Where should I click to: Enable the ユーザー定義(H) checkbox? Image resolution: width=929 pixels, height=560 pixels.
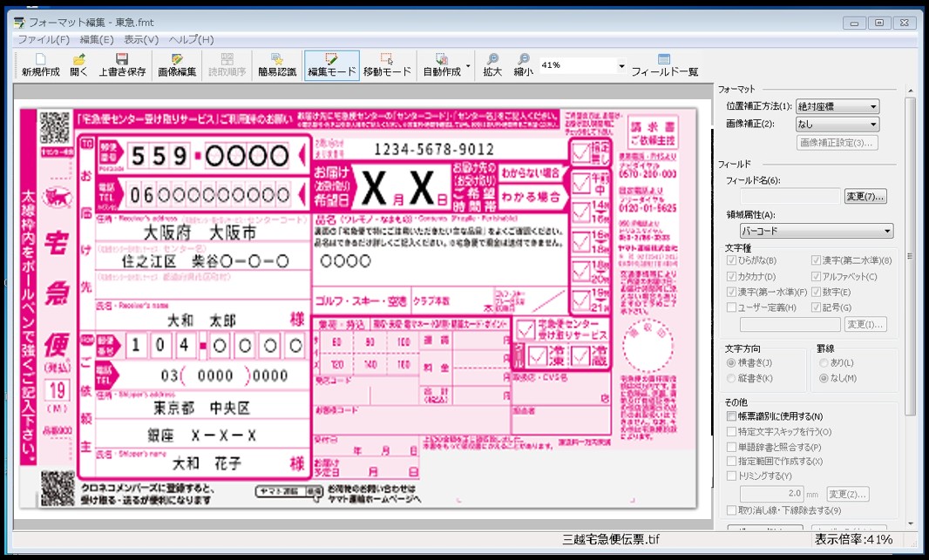732,307
